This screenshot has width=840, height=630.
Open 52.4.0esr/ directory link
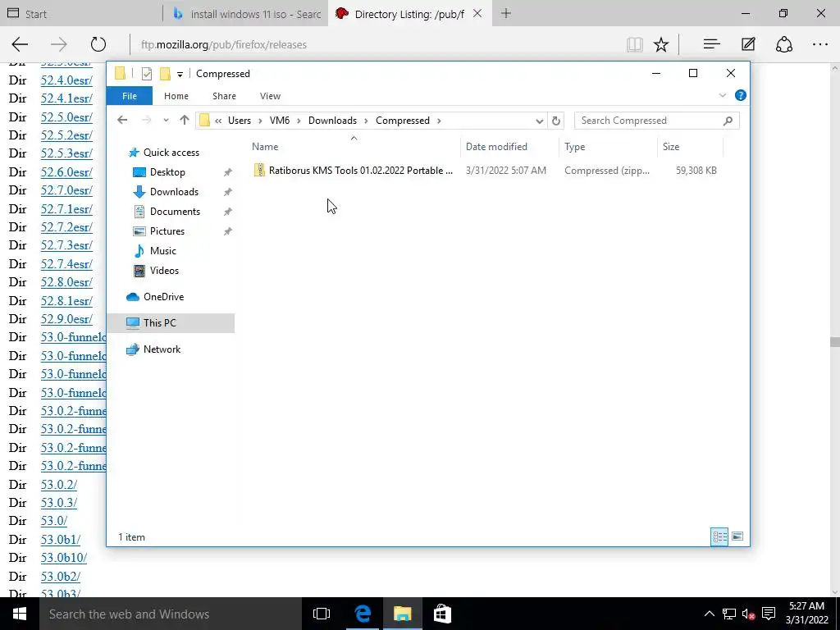[x=66, y=80]
